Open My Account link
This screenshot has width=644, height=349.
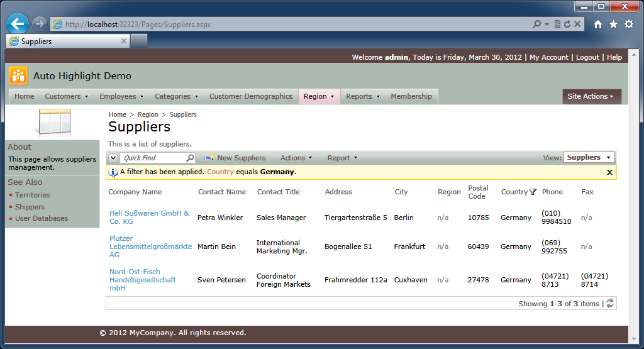coord(548,57)
